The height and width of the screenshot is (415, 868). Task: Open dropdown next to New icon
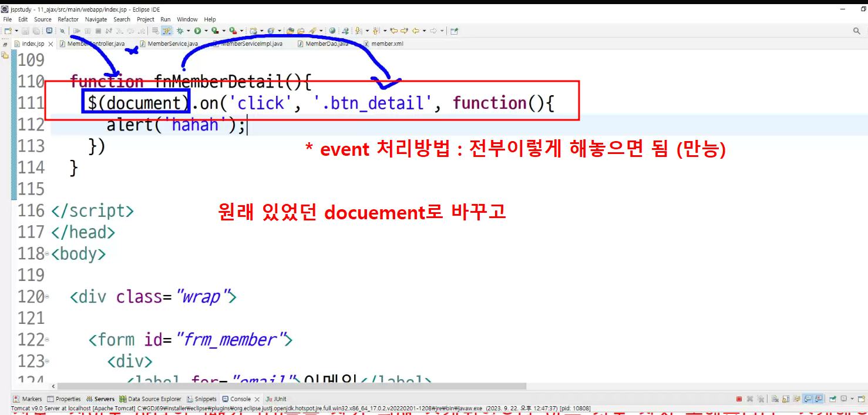point(16,31)
